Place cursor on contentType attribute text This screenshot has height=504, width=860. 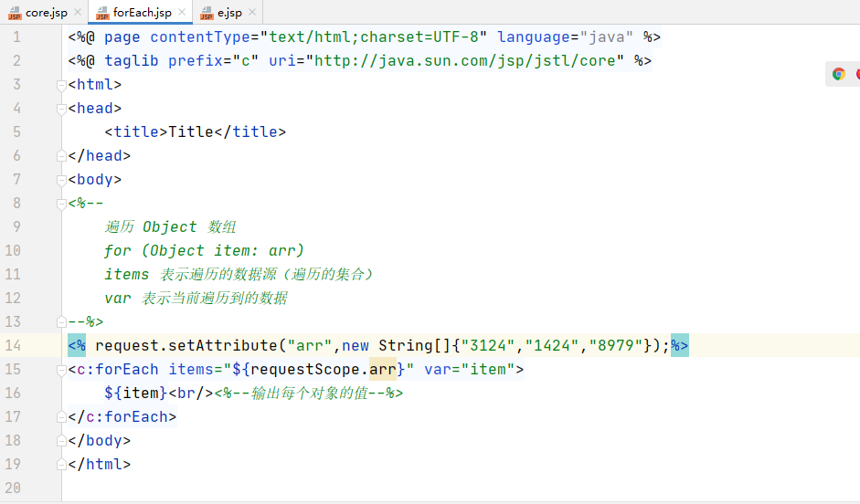(x=200, y=37)
